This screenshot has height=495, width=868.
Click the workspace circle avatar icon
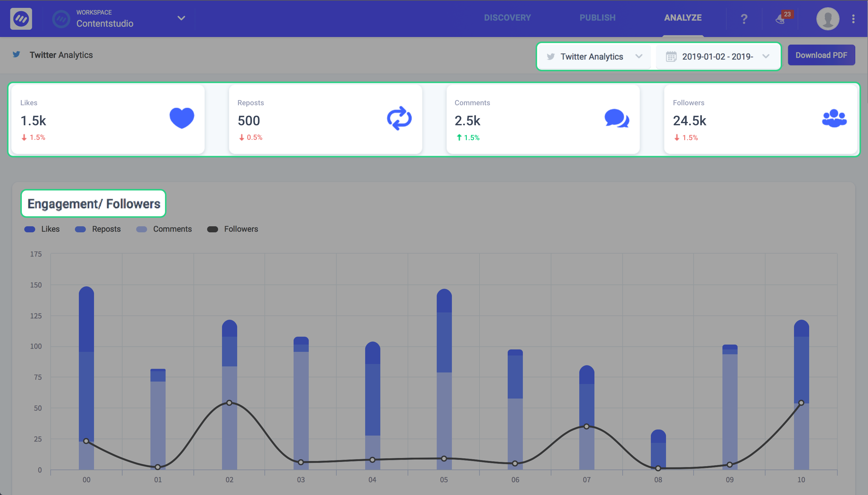coord(61,19)
